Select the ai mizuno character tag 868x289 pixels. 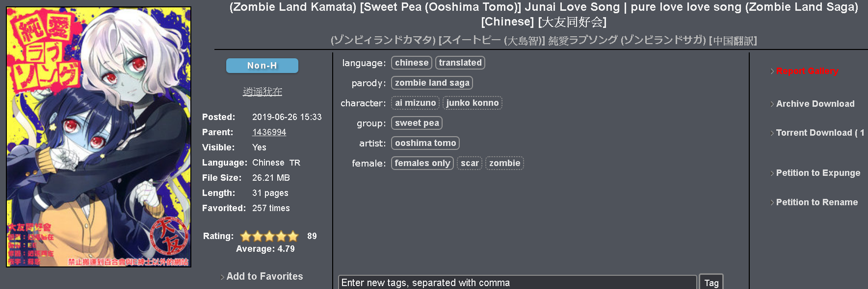coord(415,103)
